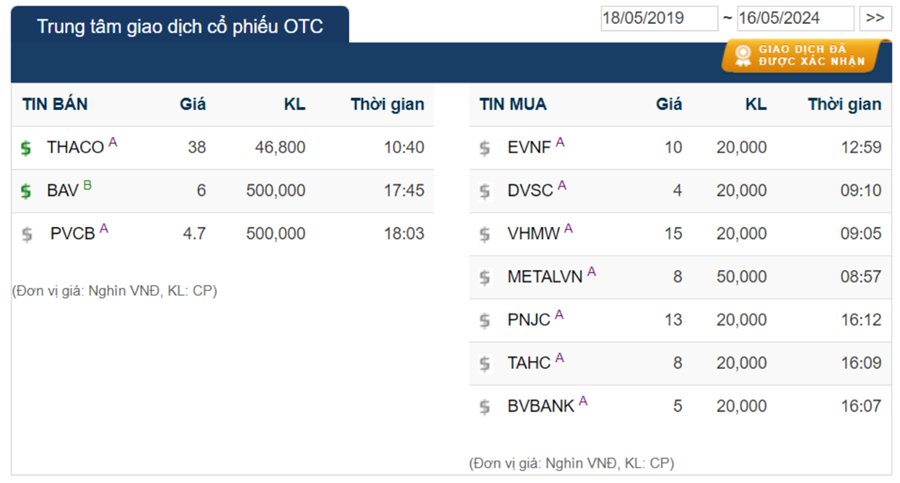Click the confirmed transactions badge button

point(805,55)
